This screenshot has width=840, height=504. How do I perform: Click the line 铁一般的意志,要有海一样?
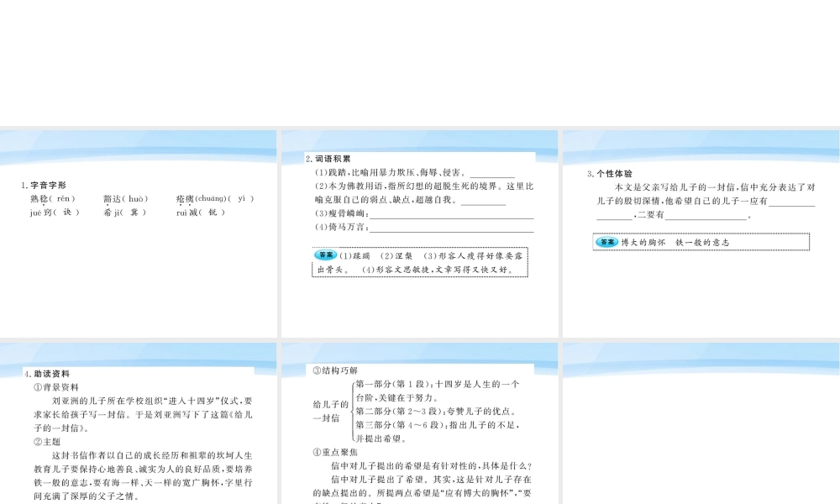click(143, 482)
